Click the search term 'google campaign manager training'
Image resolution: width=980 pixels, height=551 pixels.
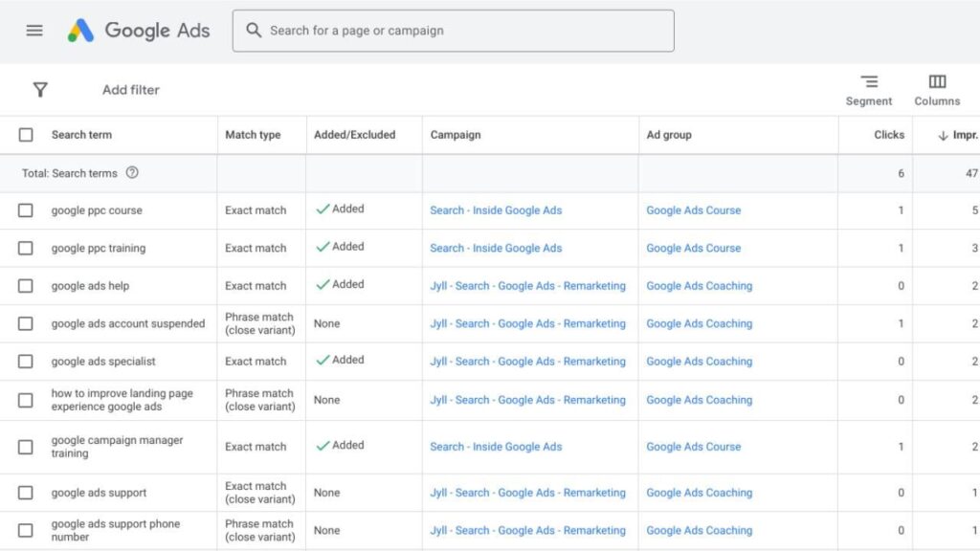pos(117,448)
